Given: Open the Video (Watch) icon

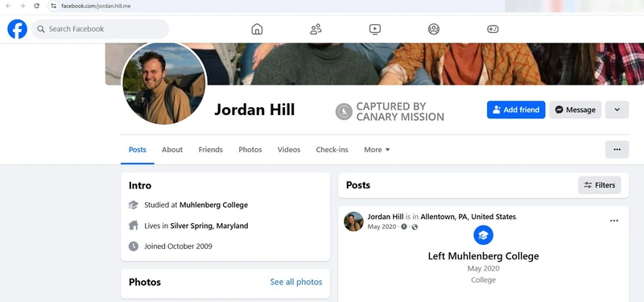Looking at the screenshot, I should 375,29.
